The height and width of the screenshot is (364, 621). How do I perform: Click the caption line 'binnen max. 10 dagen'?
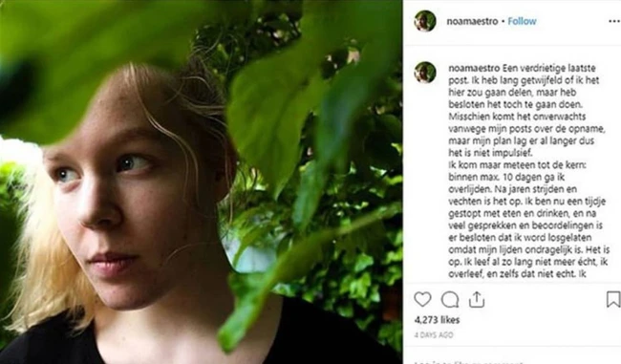pyautogui.click(x=506, y=177)
